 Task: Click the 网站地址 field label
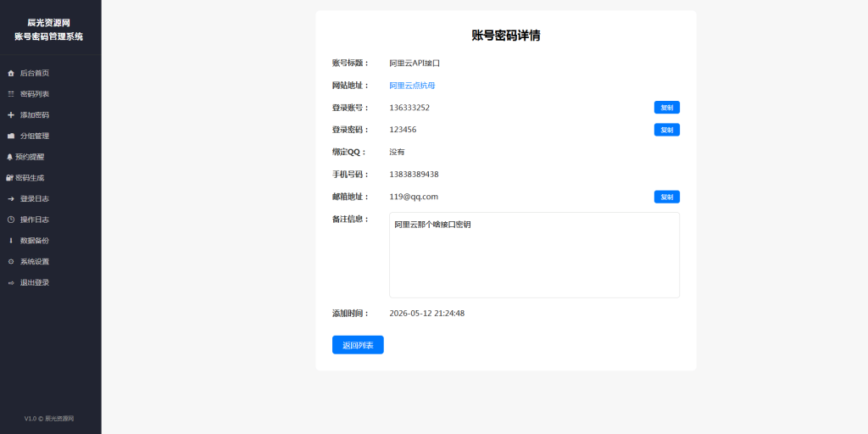pyautogui.click(x=350, y=86)
